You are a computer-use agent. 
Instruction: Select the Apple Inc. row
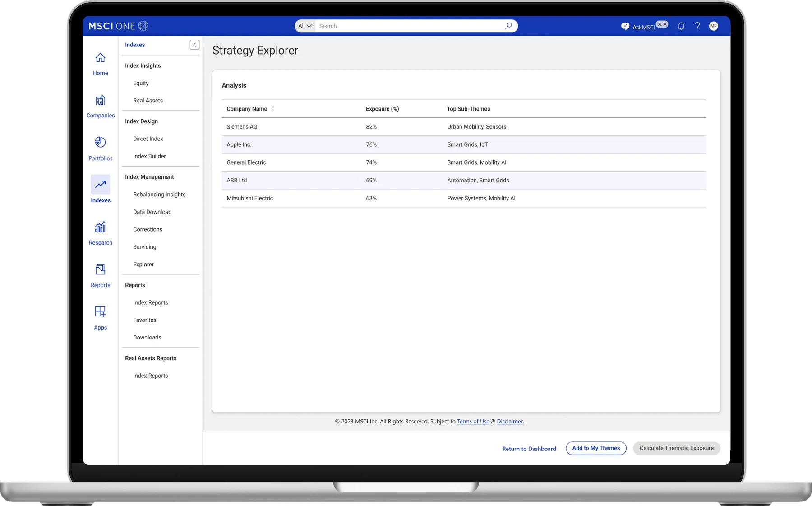pos(464,144)
